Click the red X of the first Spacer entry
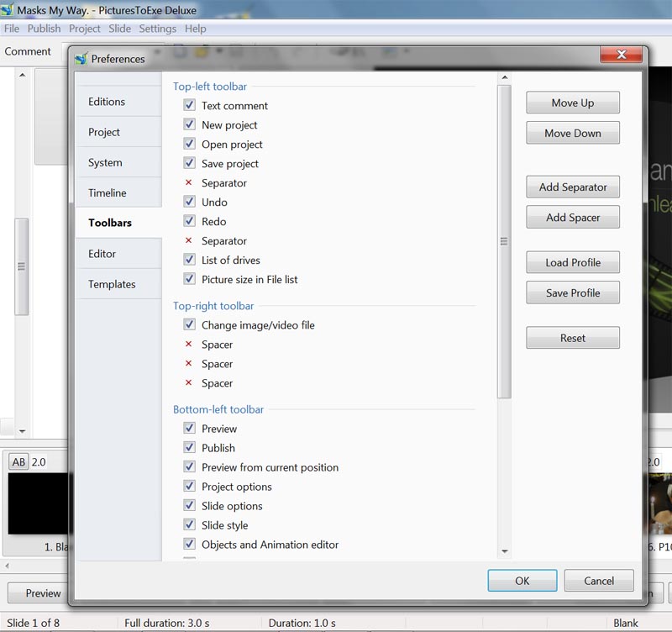672x632 pixels. pyautogui.click(x=189, y=345)
